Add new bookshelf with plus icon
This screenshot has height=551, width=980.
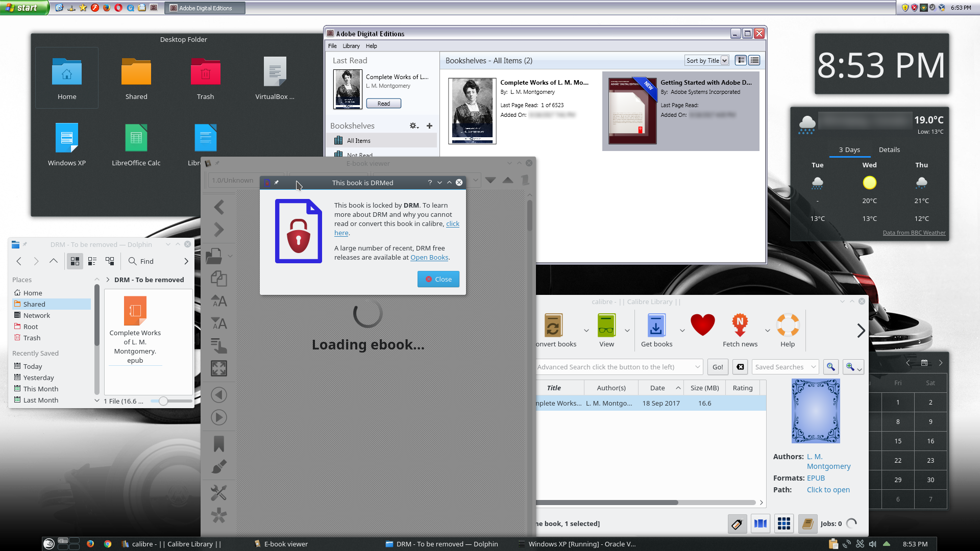[x=429, y=126]
